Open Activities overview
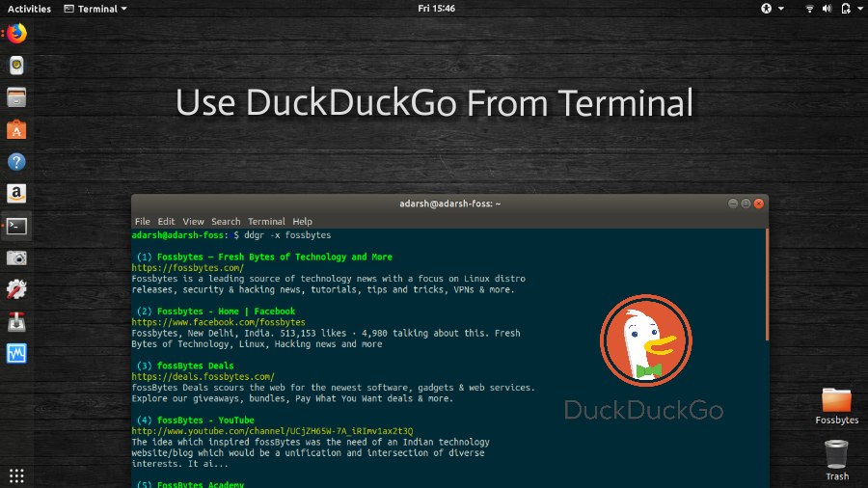Screen dimensions: 868x488 [29, 9]
